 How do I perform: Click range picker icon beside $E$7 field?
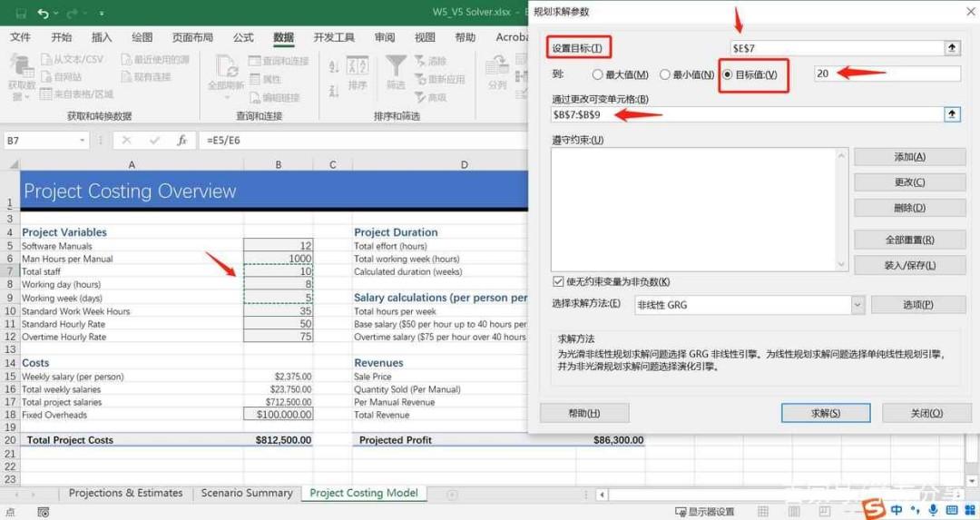[x=952, y=48]
